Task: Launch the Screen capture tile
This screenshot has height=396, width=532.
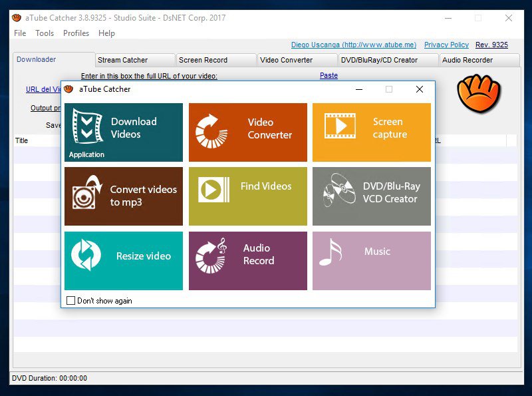Action: tap(371, 132)
